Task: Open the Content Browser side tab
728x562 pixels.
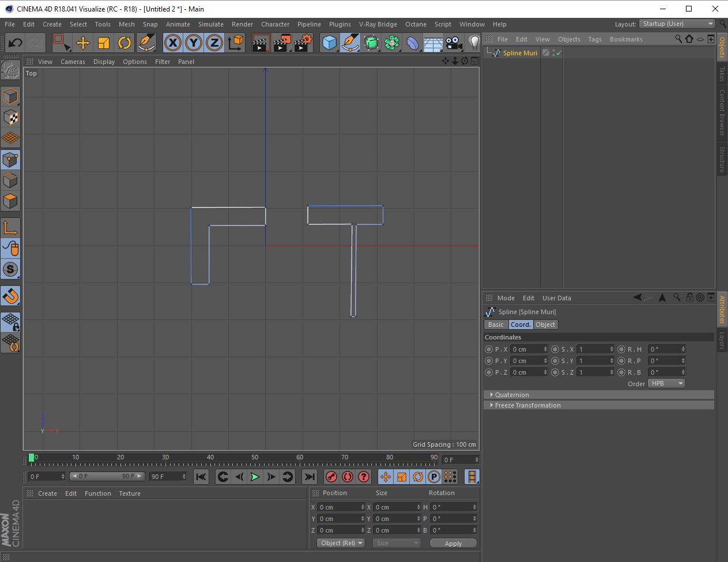Action: pyautogui.click(x=722, y=112)
